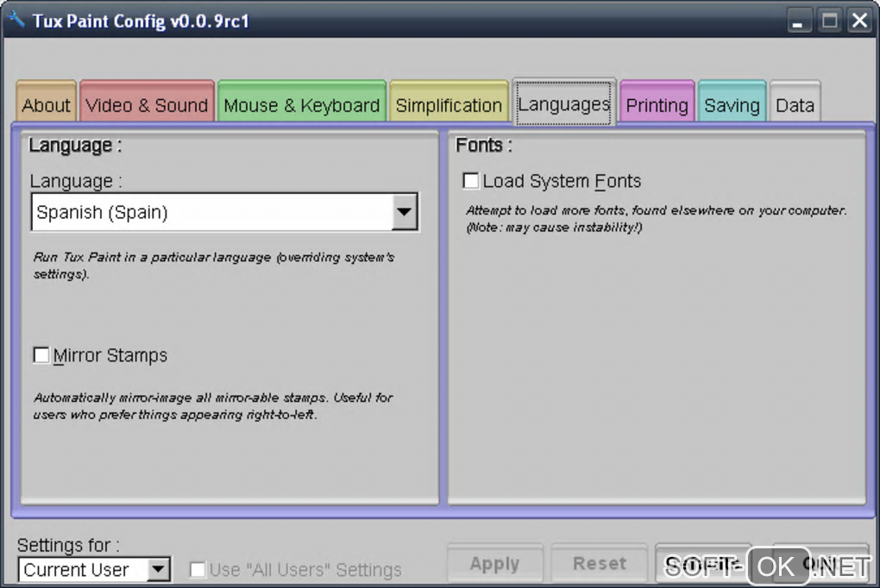Open the About tab
Viewport: 880px width, 588px height.
coord(46,102)
